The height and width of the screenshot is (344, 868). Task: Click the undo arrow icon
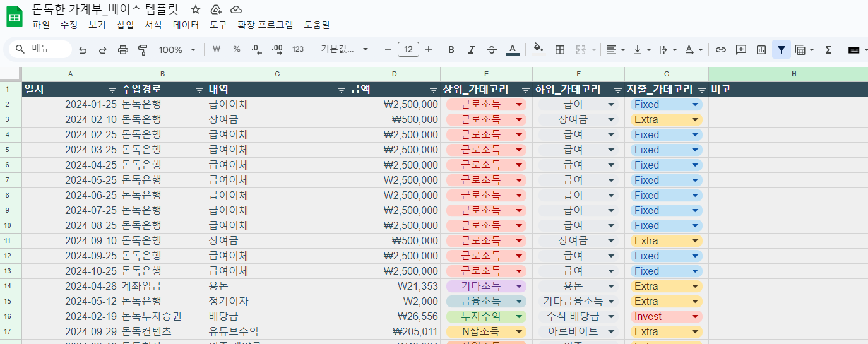click(x=83, y=50)
